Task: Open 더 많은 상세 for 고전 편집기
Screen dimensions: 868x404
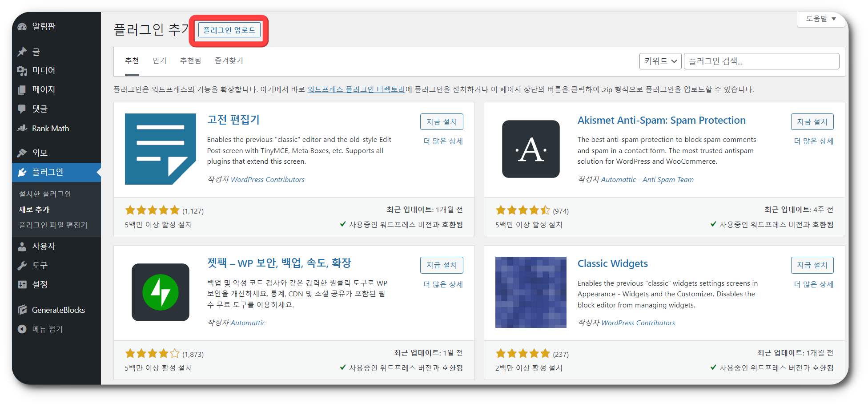Action: tap(443, 141)
